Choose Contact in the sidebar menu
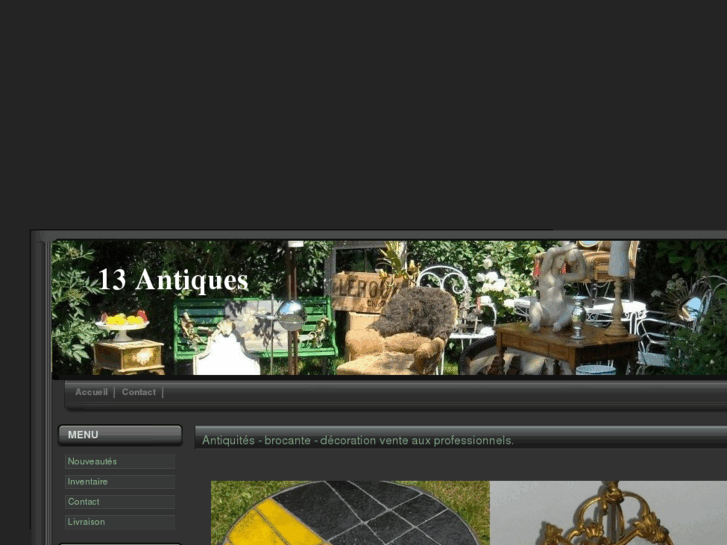The width and height of the screenshot is (727, 545). coord(120,501)
